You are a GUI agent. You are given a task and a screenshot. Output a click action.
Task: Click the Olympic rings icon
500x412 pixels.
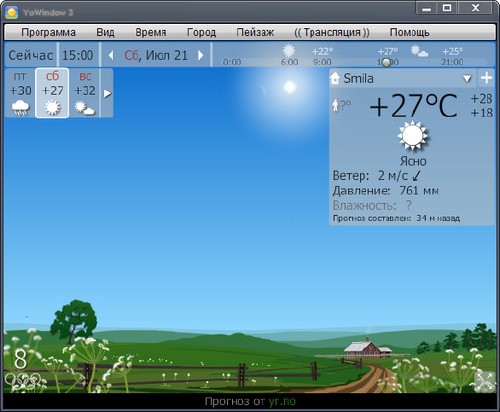[23, 380]
